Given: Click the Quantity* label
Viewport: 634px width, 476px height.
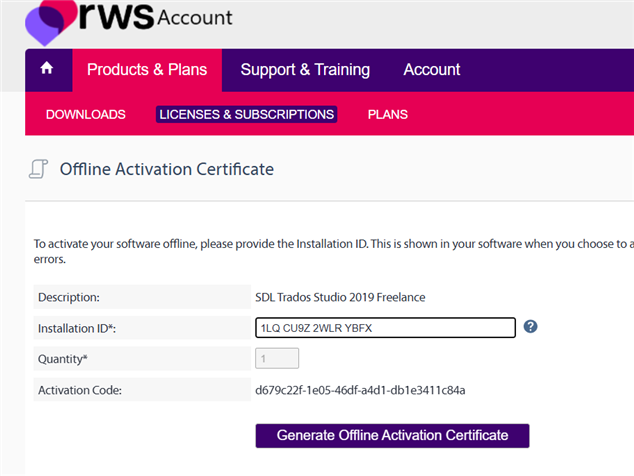Looking at the screenshot, I should click(63, 359).
